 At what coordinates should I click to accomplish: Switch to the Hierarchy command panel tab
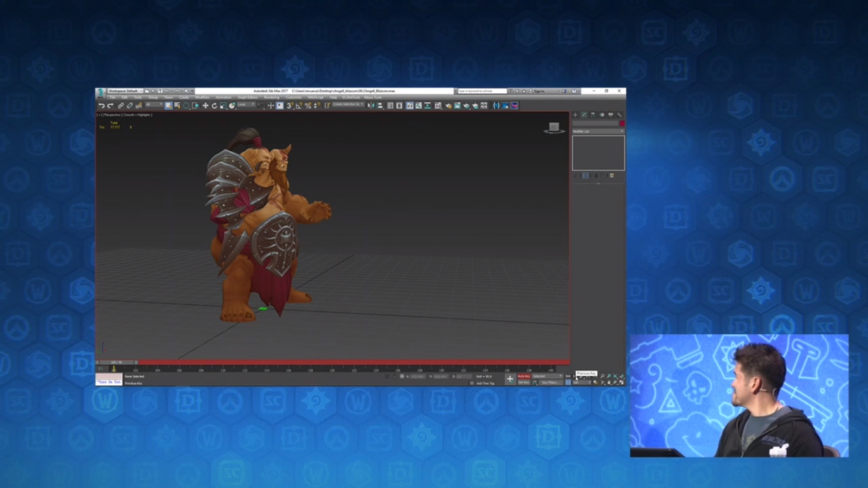point(593,114)
